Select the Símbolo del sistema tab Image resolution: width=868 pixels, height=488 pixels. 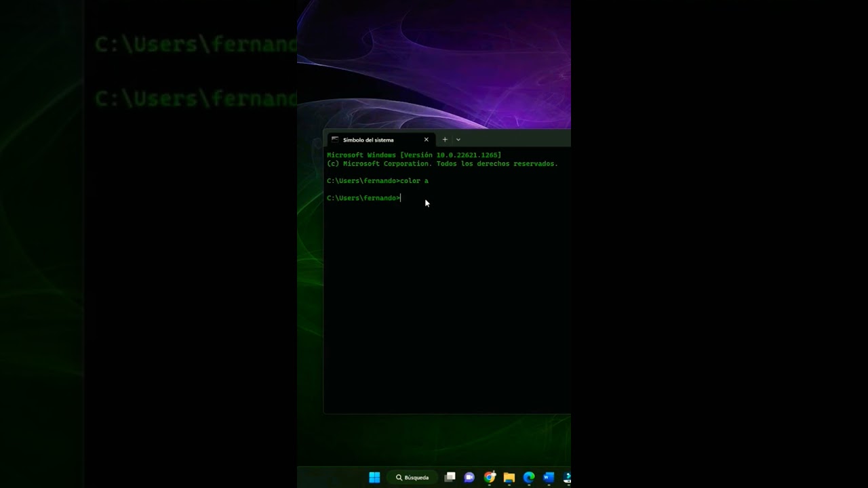click(368, 140)
